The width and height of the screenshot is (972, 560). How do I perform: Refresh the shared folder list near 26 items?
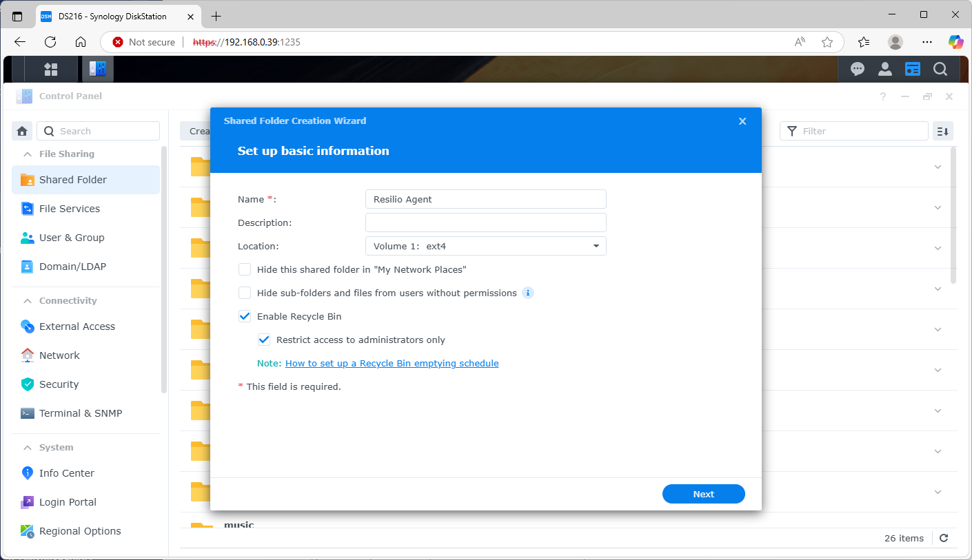pos(944,538)
